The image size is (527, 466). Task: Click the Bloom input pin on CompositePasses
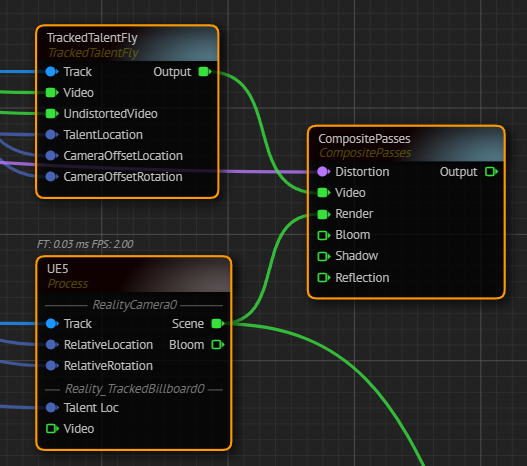tap(324, 235)
